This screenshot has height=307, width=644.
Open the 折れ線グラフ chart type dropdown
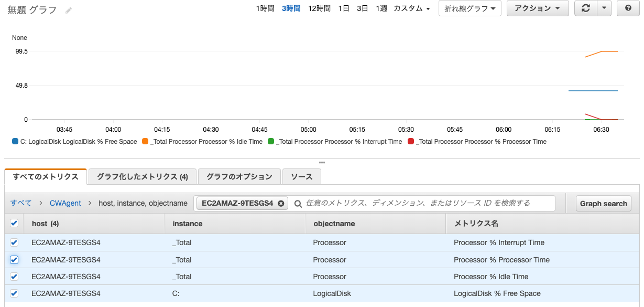click(x=470, y=8)
